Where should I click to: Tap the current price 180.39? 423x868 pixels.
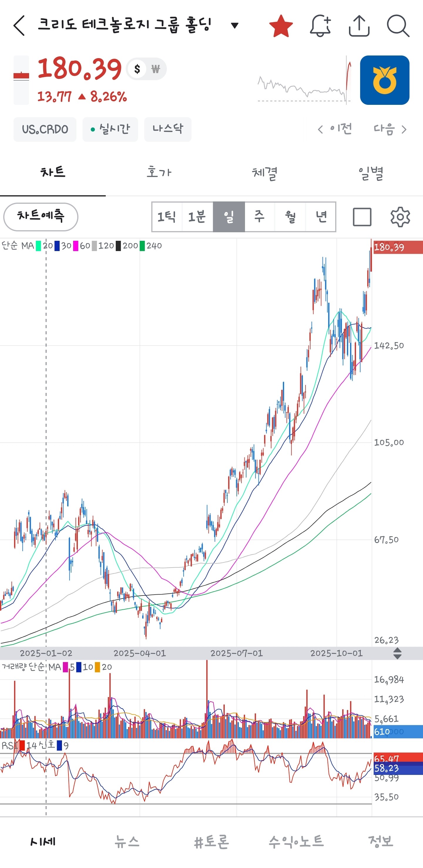[80, 69]
